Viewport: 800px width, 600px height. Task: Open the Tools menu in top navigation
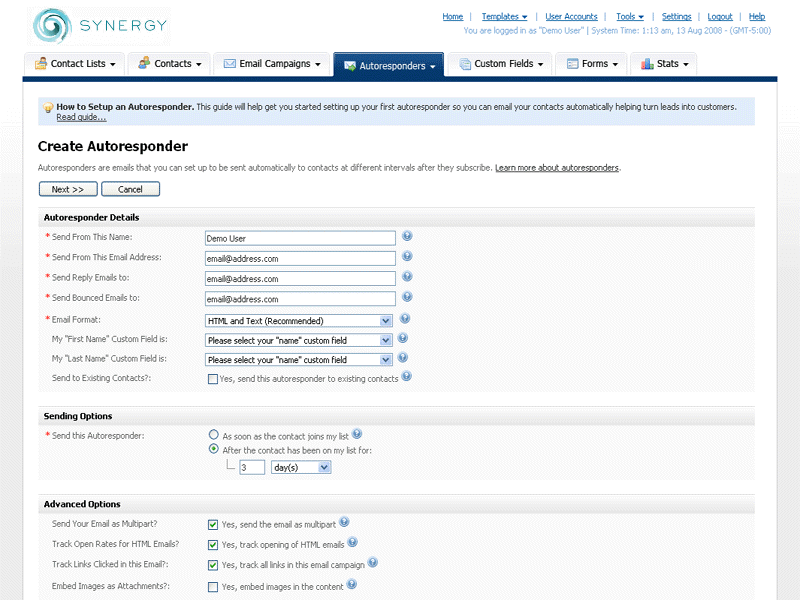(x=629, y=17)
